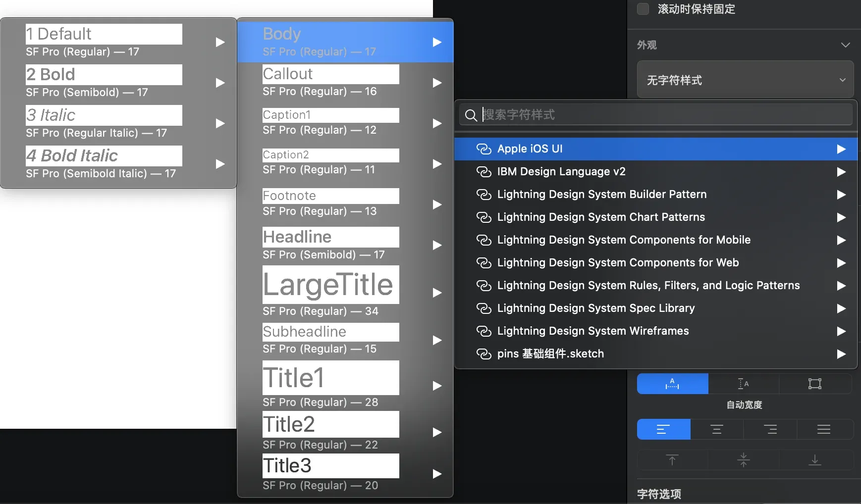
Task: Align text vertically to middle
Action: 744,460
